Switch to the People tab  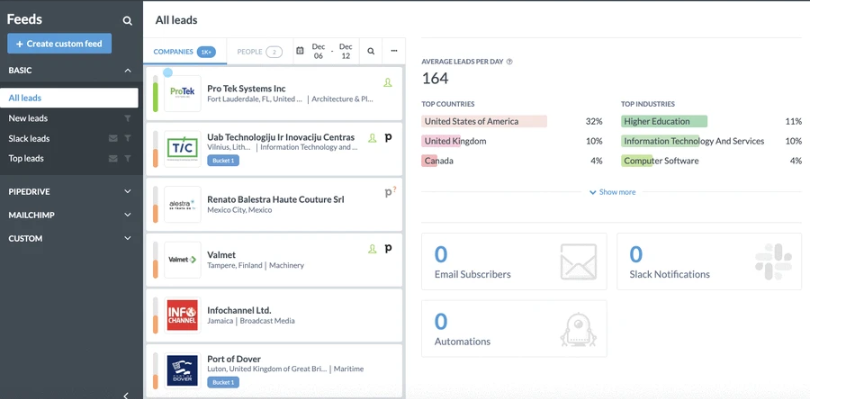click(260, 52)
